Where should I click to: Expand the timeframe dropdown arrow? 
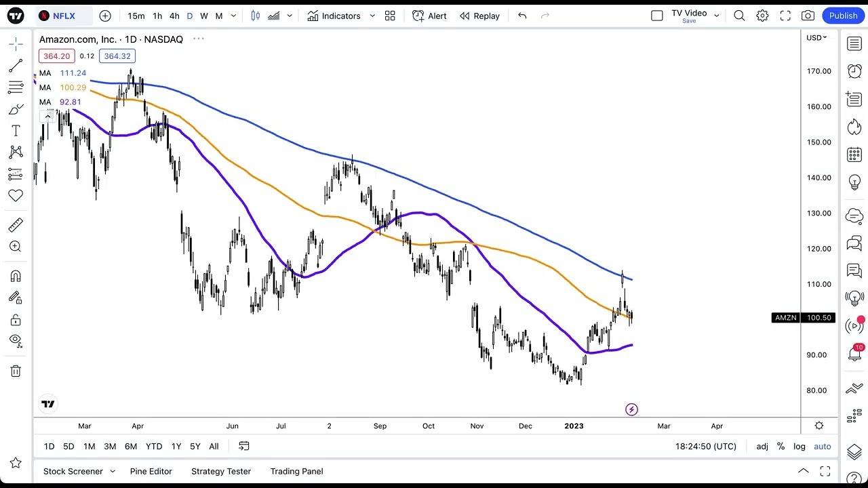234,16
